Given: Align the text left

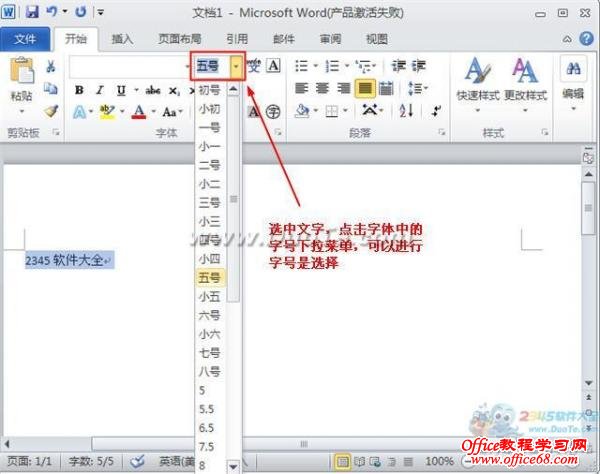Looking at the screenshot, I should click(302, 89).
